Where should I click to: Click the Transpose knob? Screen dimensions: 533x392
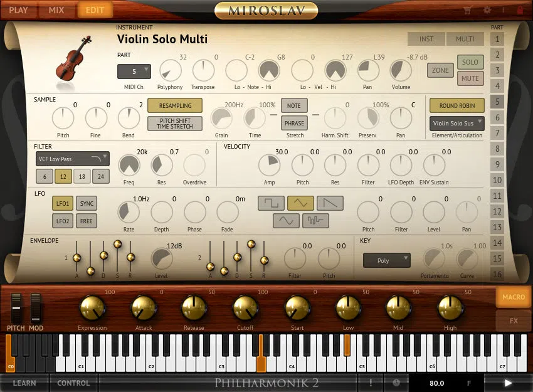click(x=203, y=71)
